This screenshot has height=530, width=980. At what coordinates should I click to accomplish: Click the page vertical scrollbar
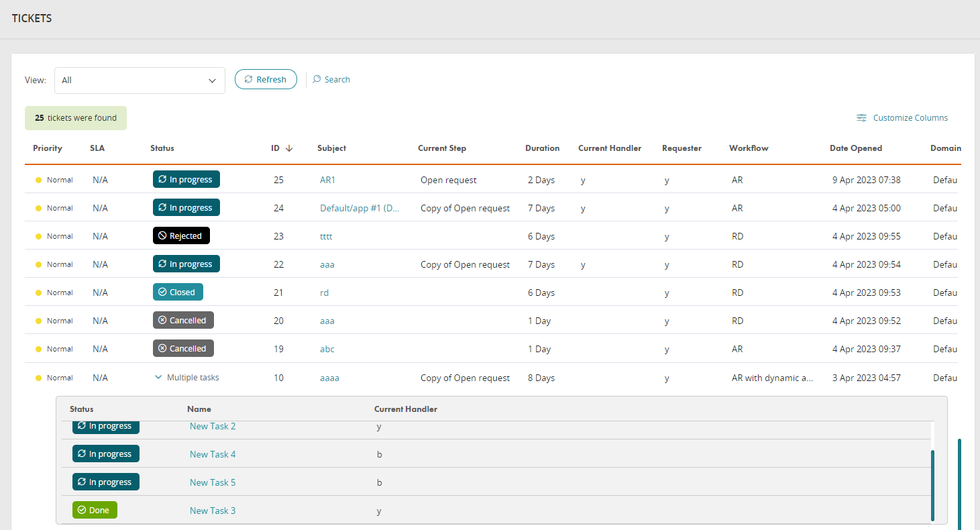960,484
